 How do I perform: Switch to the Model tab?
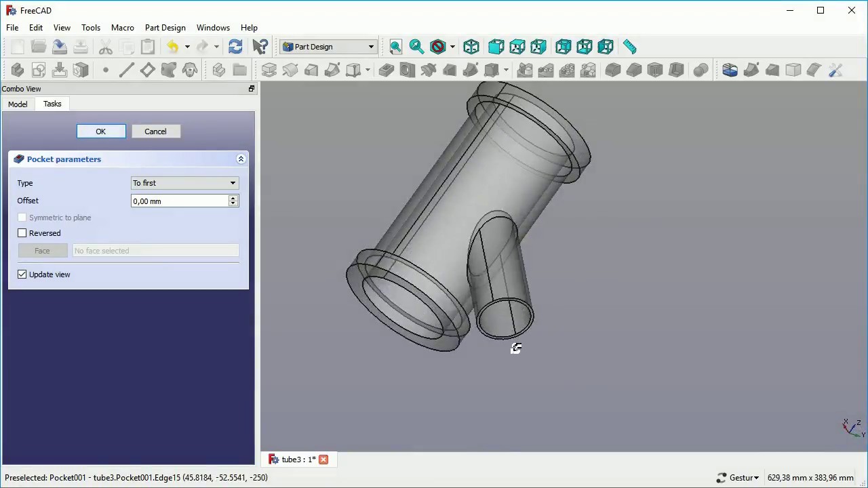pos(18,104)
